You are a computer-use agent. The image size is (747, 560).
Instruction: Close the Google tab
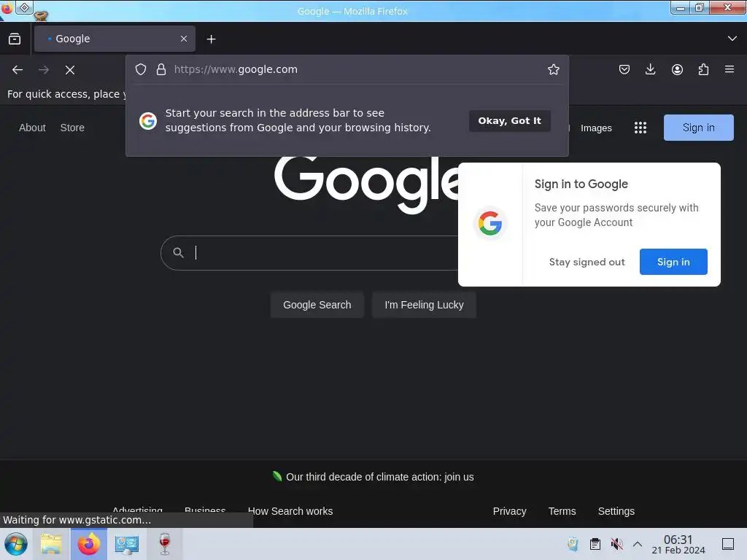184,39
